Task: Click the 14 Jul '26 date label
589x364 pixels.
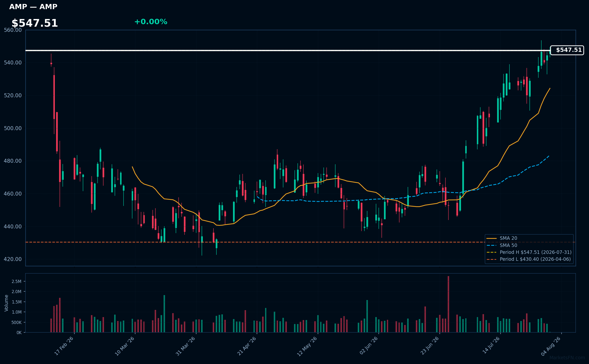Action: click(x=491, y=345)
